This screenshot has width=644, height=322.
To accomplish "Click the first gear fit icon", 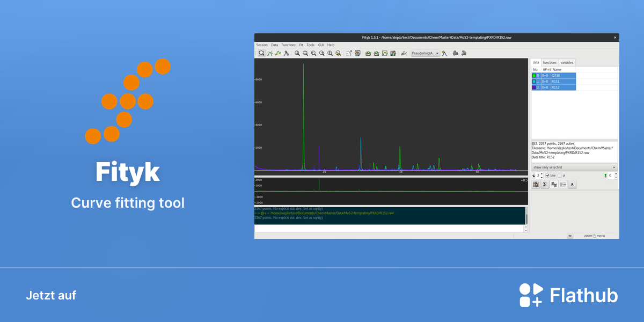I will pyautogui.click(x=455, y=53).
